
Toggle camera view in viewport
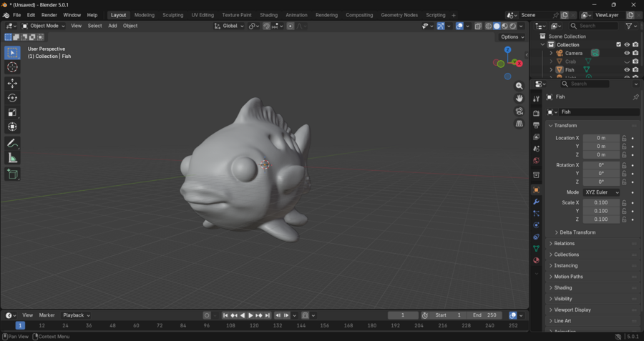point(519,112)
